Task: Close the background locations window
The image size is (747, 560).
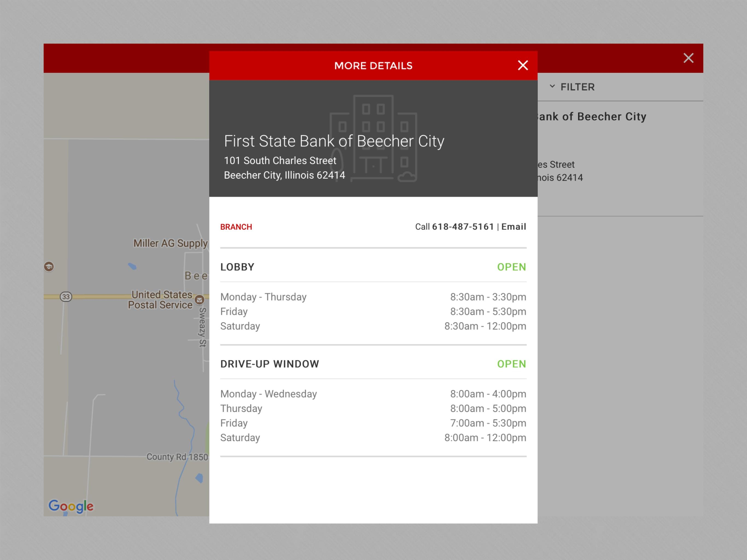Action: pyautogui.click(x=688, y=58)
